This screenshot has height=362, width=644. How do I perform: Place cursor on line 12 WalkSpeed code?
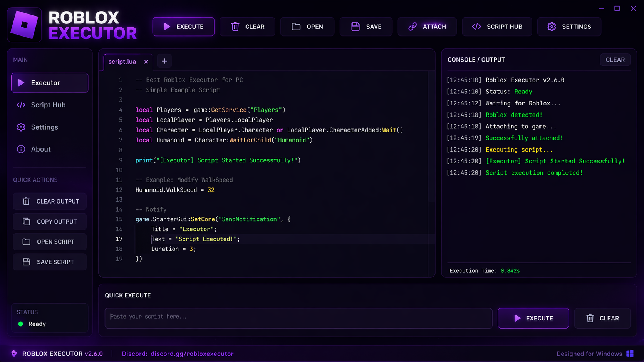click(x=175, y=190)
